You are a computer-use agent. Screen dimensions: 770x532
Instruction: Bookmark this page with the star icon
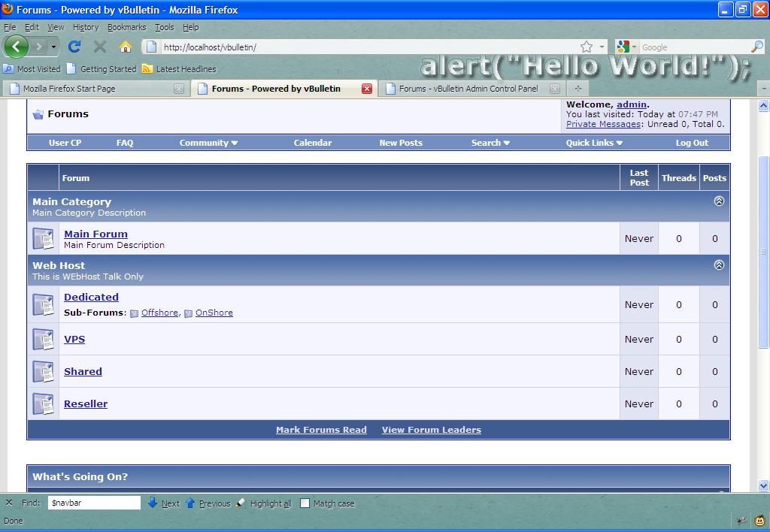point(587,47)
